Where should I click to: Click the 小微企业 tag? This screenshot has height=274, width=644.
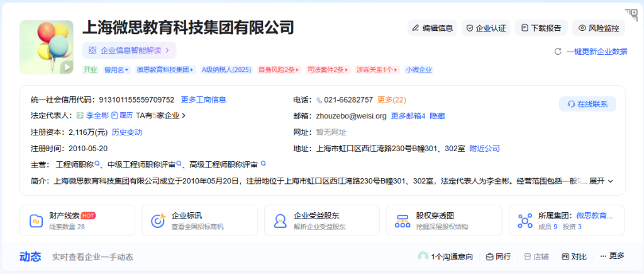tap(419, 69)
